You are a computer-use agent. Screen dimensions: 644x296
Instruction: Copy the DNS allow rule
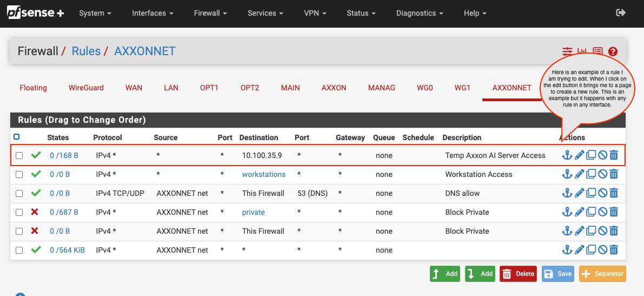590,193
